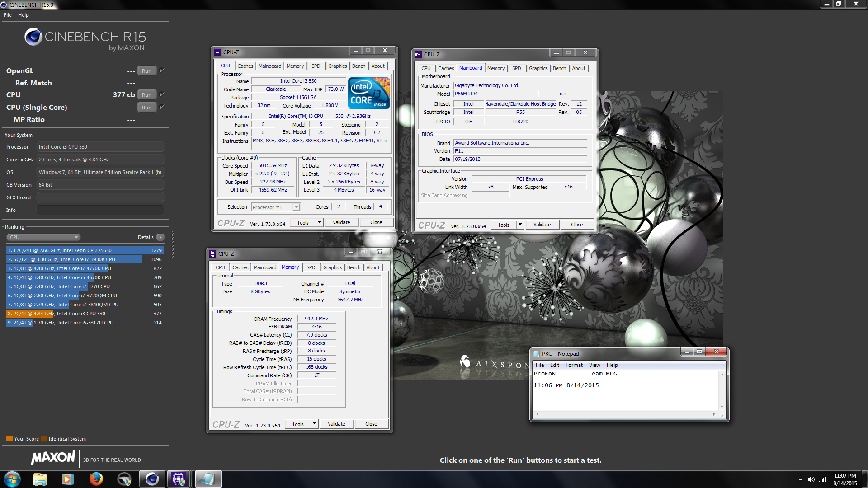
Task: Show hidden tray icons arrow
Action: (x=800, y=479)
